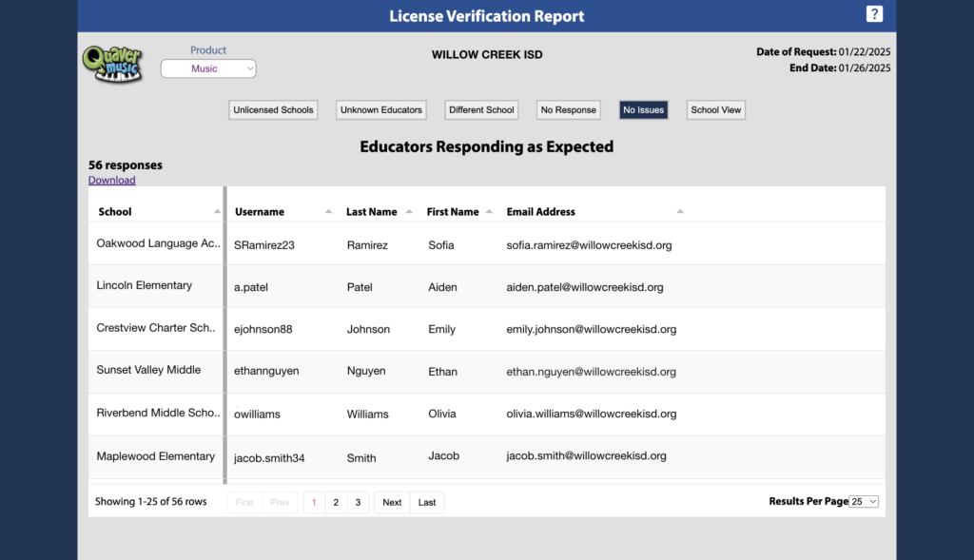Click first name Emily
Viewport: 974px width, 560px height.
coord(441,330)
